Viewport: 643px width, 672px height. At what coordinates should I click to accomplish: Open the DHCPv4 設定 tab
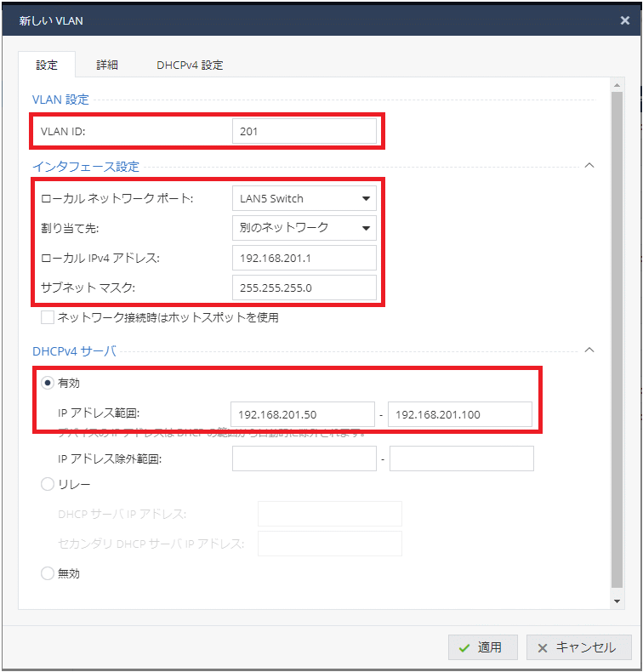[x=190, y=65]
